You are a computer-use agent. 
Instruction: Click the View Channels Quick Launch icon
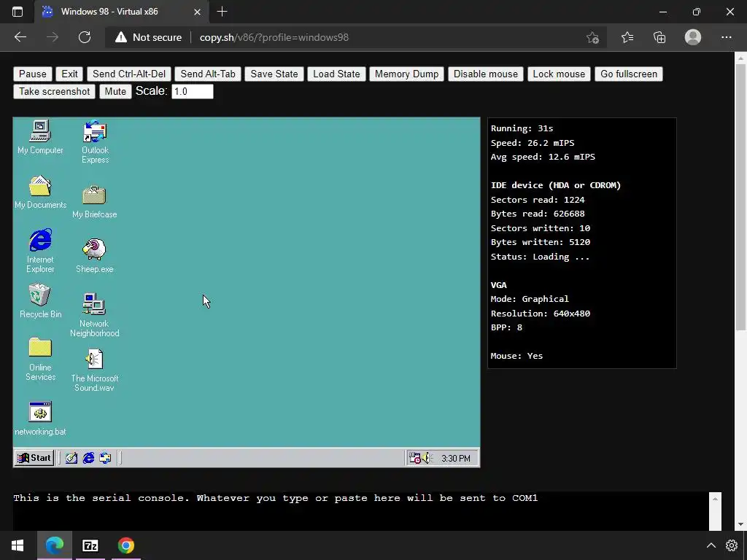point(105,458)
